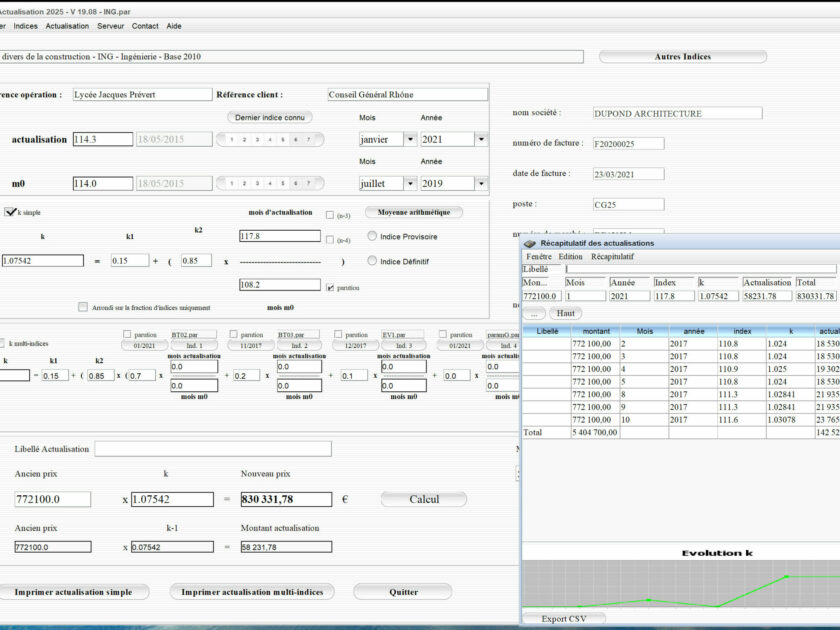Open the Serveur menu
Image resolution: width=840 pixels, height=630 pixels.
coord(110,26)
